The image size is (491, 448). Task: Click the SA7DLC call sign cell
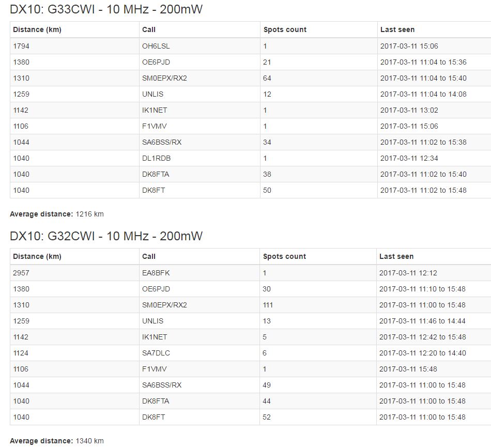click(x=156, y=353)
